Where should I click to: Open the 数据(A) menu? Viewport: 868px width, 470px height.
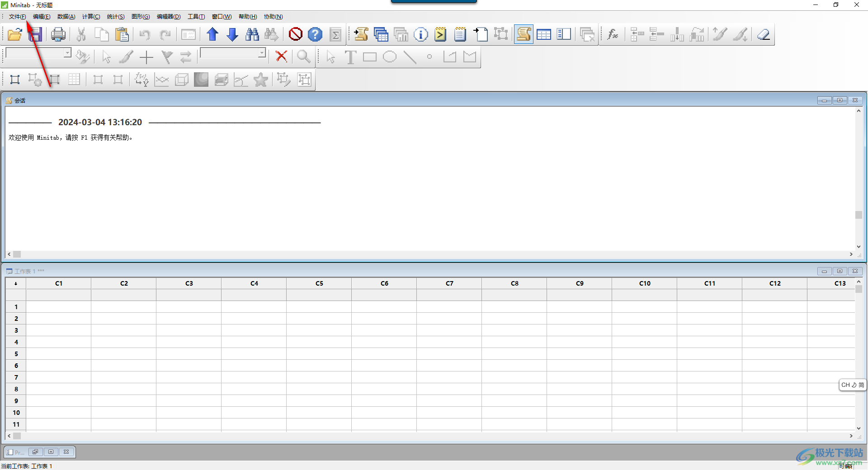[x=66, y=17]
